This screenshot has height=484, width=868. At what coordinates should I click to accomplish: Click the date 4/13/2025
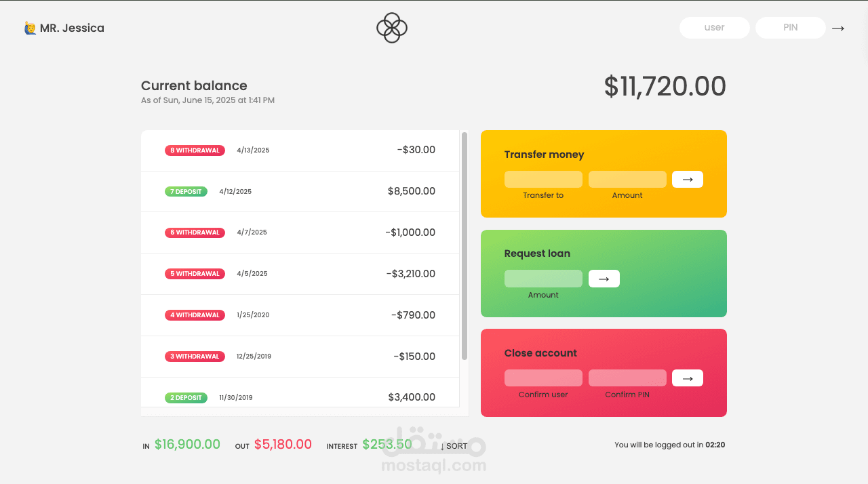[x=253, y=150]
